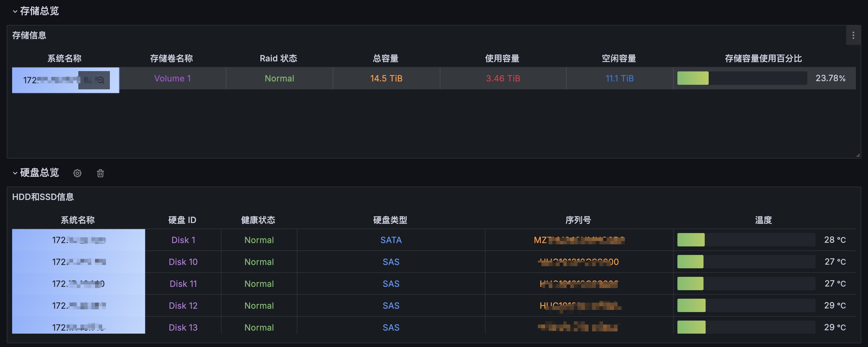Image resolution: width=868 pixels, height=347 pixels.
Task: Collapse the 存储总览 row
Action: [x=15, y=11]
